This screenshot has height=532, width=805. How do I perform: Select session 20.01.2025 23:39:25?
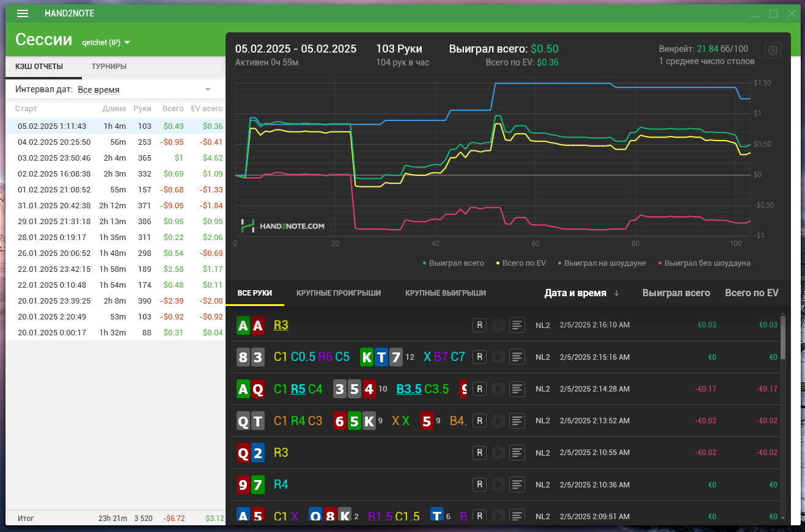pyautogui.click(x=116, y=301)
